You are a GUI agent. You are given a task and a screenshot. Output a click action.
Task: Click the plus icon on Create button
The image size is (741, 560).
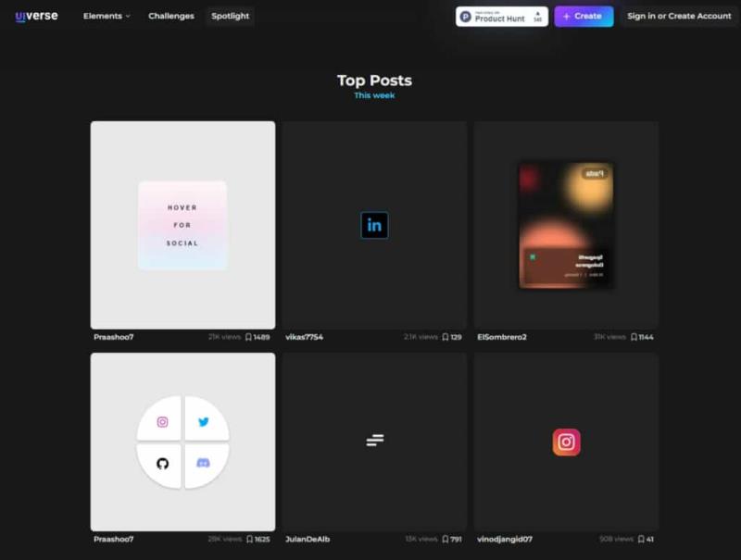click(x=566, y=17)
